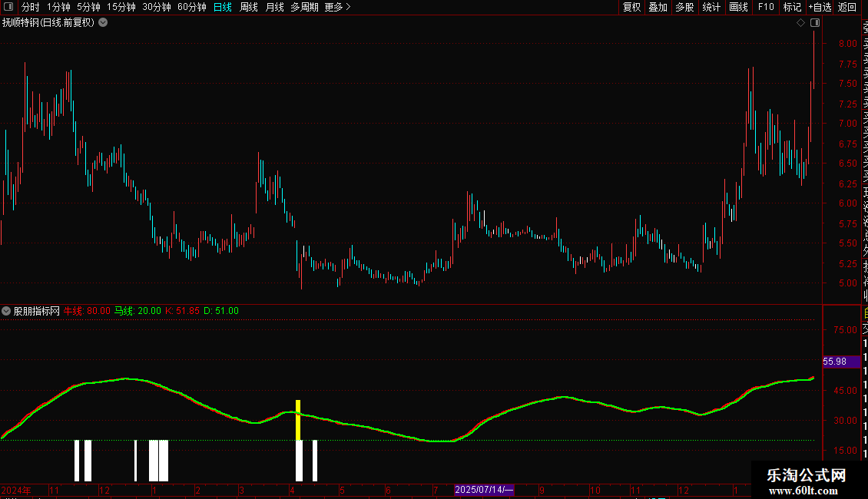Click the 标记 mark button

(x=792, y=7)
